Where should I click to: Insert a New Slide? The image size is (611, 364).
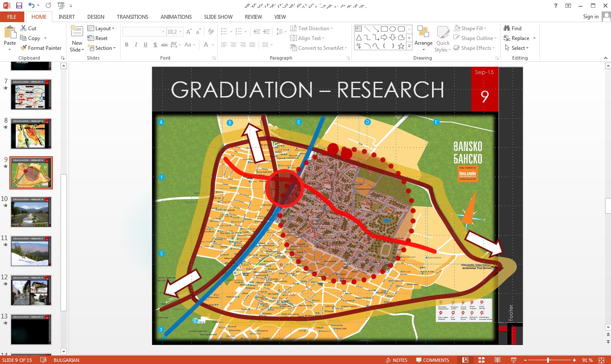77,38
